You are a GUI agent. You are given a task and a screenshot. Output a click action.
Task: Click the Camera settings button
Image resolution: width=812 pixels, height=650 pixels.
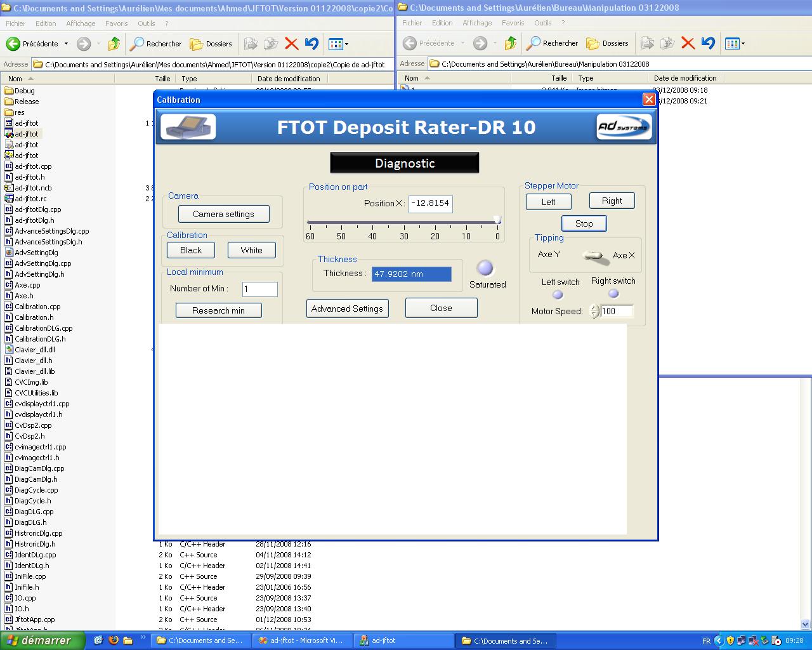223,214
